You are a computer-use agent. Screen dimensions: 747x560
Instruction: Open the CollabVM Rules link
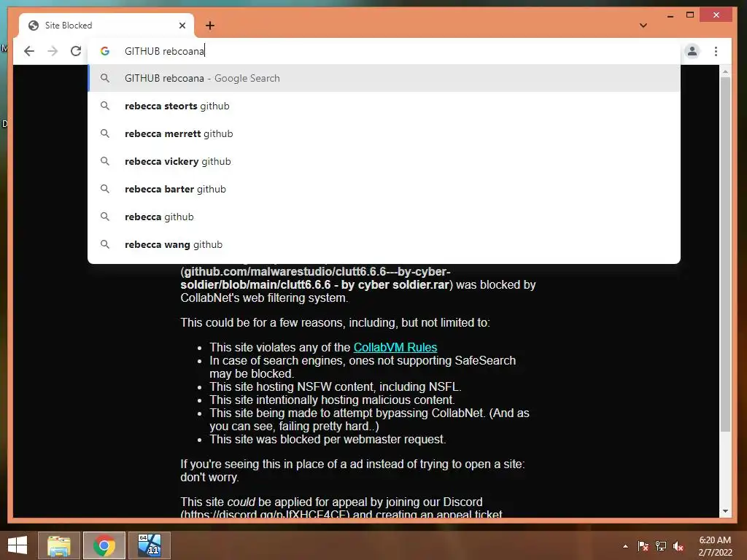(x=395, y=347)
